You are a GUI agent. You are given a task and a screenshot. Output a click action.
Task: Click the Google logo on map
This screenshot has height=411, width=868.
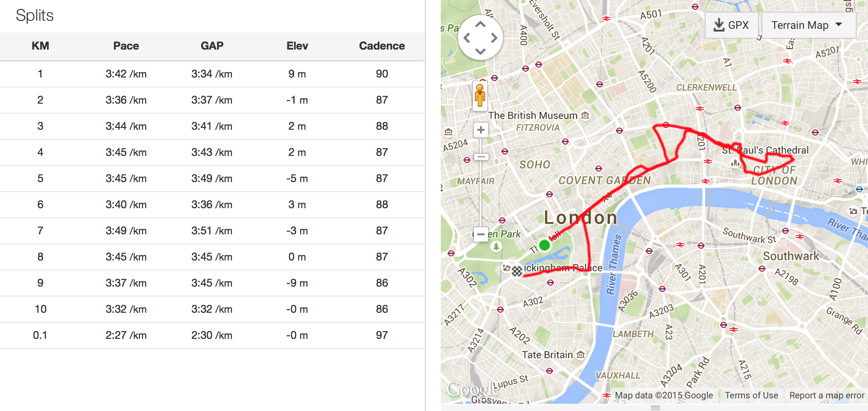(x=471, y=389)
